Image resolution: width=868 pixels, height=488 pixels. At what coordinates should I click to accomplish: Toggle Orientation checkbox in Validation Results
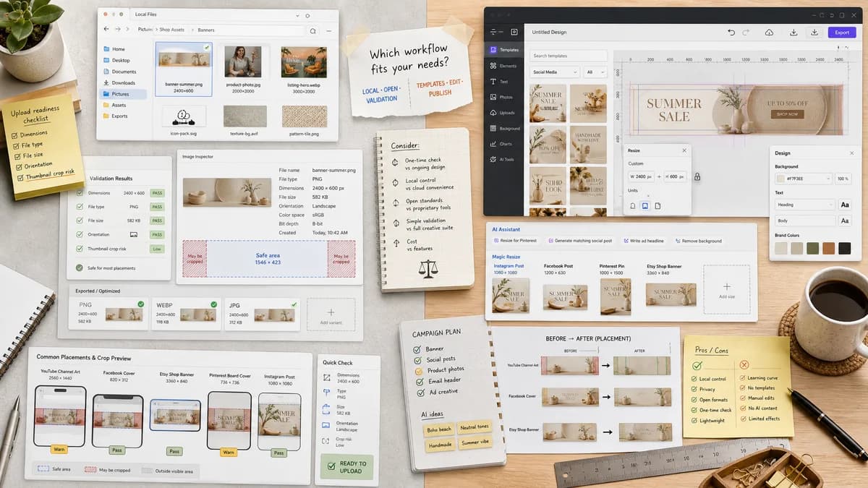click(x=80, y=234)
